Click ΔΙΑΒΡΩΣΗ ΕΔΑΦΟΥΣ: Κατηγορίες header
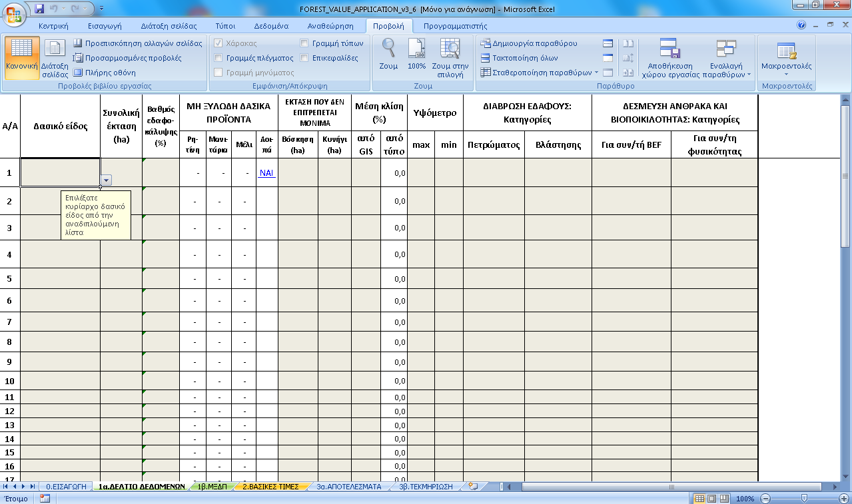Viewport: 852px width, 504px height. point(527,113)
